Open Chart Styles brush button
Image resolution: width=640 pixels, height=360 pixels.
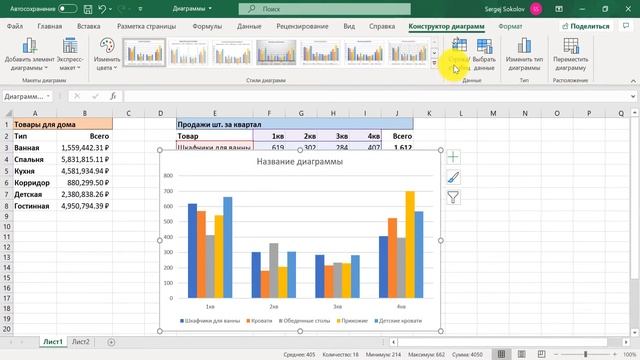click(x=453, y=177)
